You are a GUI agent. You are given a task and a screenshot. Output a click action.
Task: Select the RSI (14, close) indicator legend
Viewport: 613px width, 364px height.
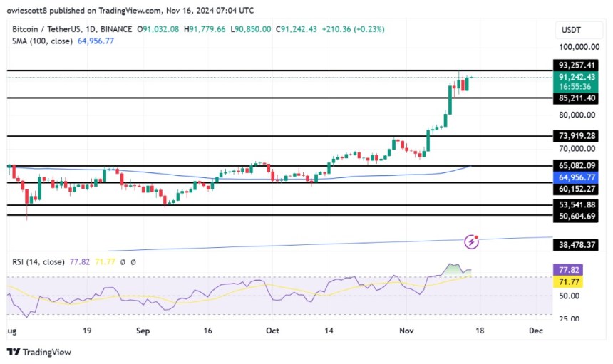click(x=38, y=261)
